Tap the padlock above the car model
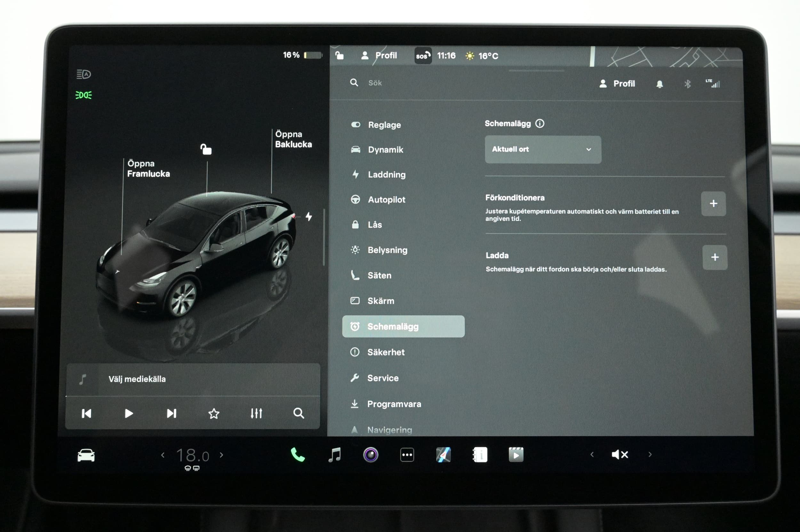 [x=206, y=149]
